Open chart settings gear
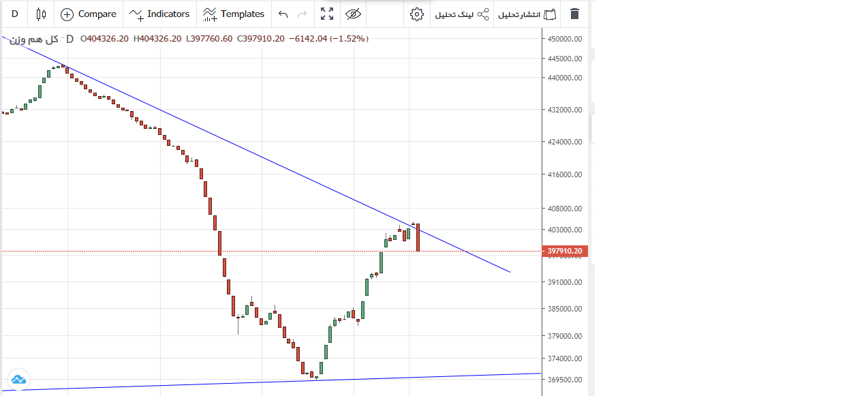 [x=417, y=14]
